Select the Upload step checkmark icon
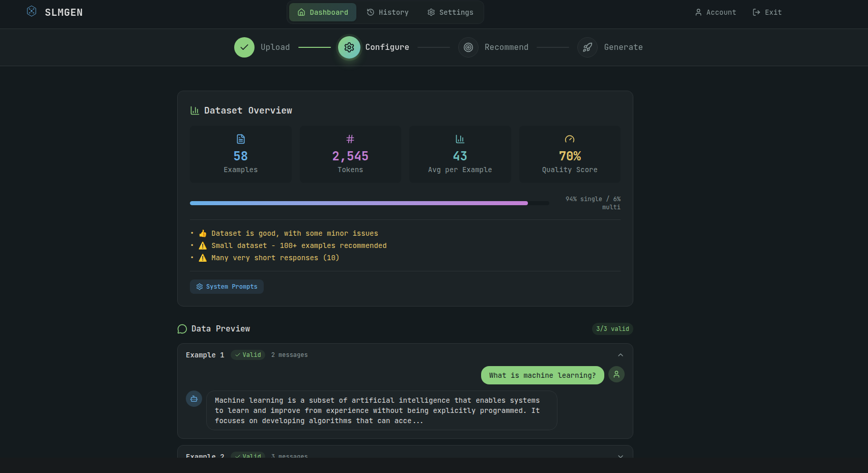 [244, 47]
